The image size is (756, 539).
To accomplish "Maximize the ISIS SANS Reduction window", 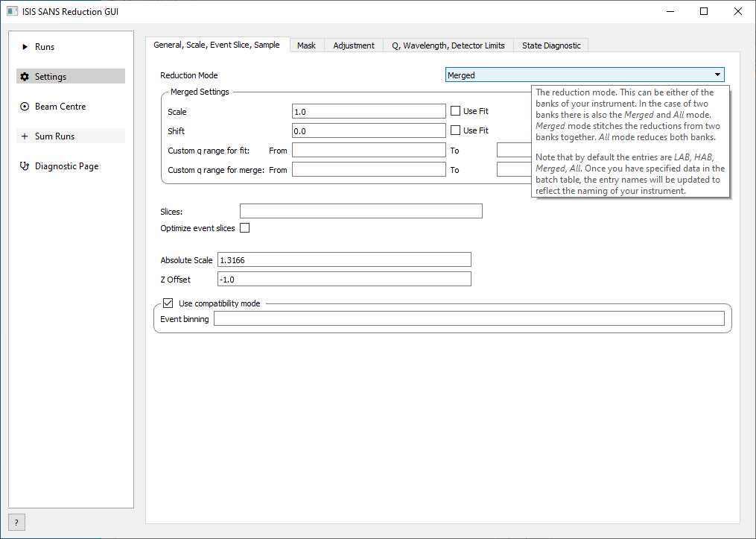I will (704, 11).
